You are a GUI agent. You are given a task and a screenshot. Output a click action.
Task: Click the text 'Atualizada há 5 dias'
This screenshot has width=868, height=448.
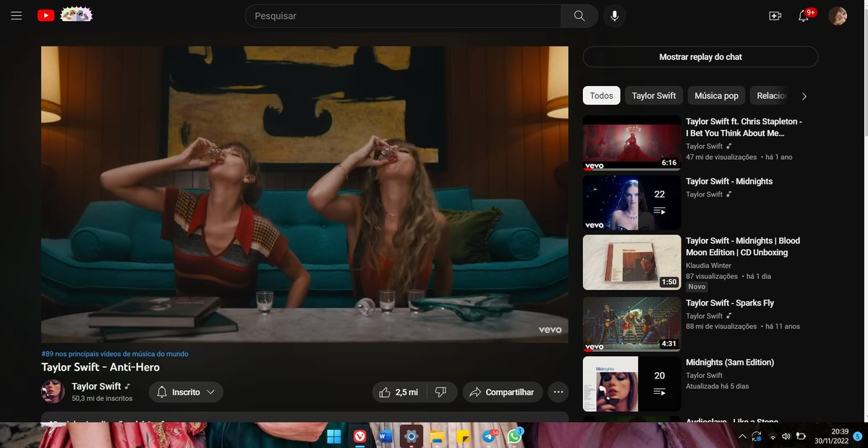(717, 387)
